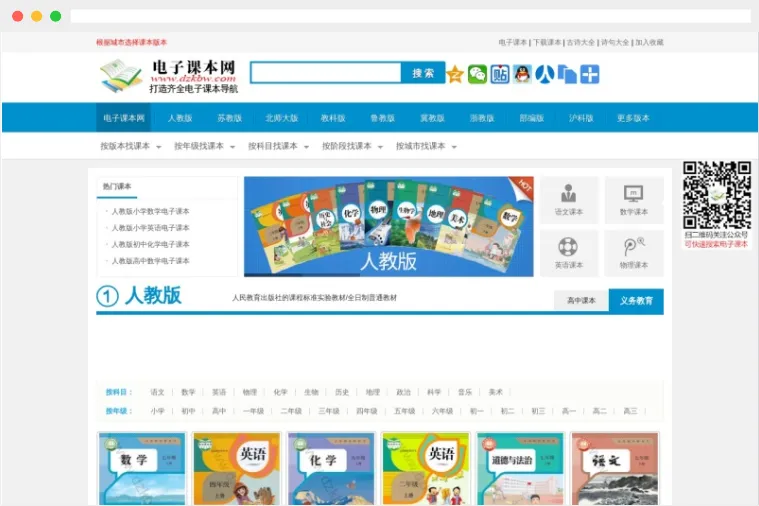Select 人教版 in navigation bar
This screenshot has height=506, width=759.
[180, 118]
